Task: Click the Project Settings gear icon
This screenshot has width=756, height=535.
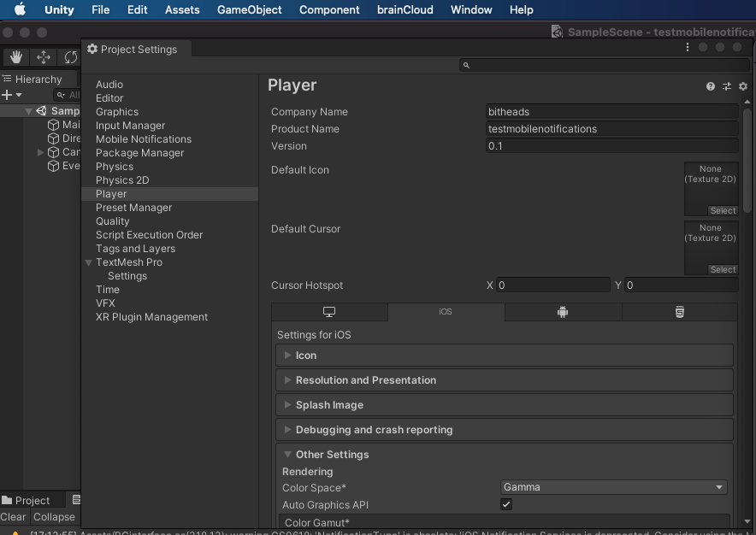Action: (x=92, y=50)
